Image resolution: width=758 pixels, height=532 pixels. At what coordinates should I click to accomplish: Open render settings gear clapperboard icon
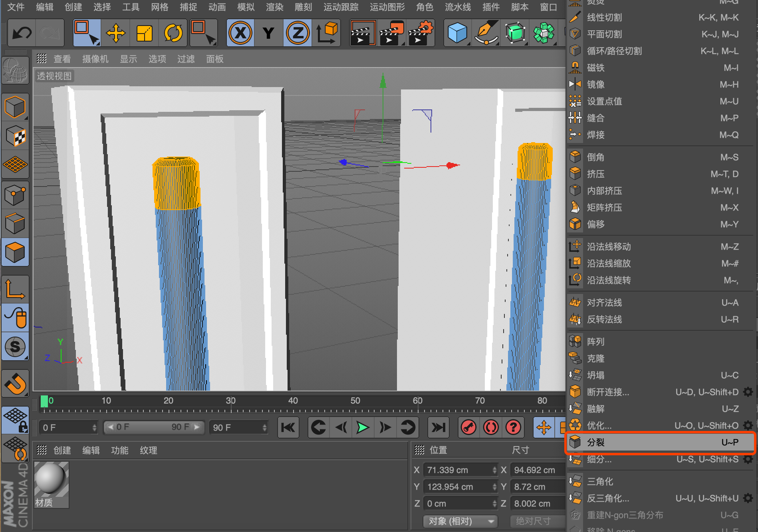coord(420,33)
